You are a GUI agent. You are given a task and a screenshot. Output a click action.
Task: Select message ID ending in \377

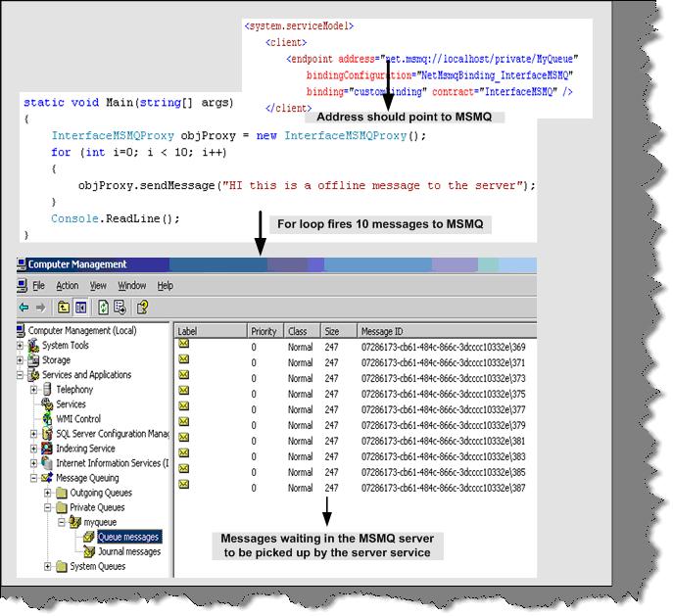[444, 409]
